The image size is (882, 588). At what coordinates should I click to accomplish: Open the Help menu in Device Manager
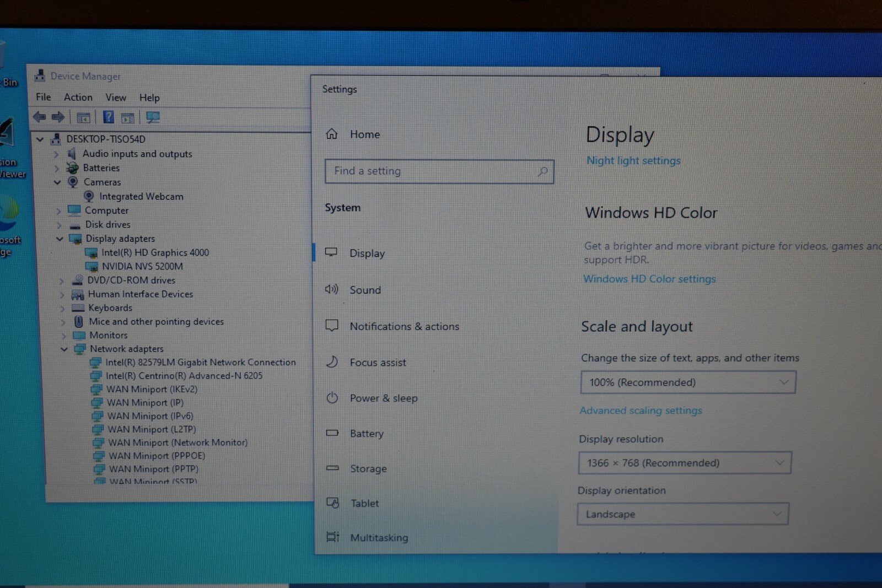click(149, 98)
